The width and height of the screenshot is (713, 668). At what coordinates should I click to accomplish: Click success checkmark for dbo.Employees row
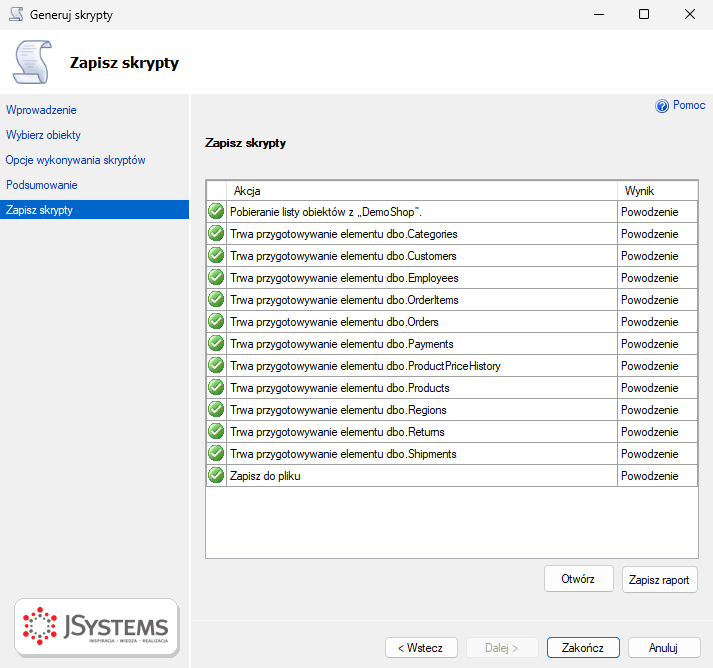coord(216,277)
